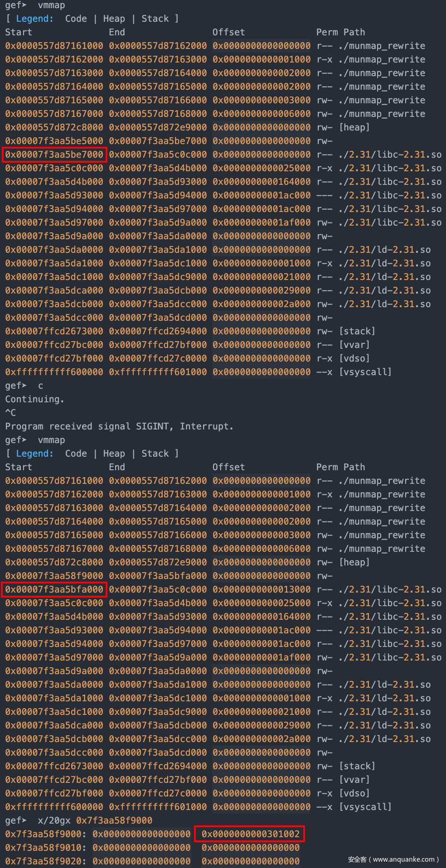Click the last gef prompt before x/20gx
The image size is (446, 868).
point(16,820)
